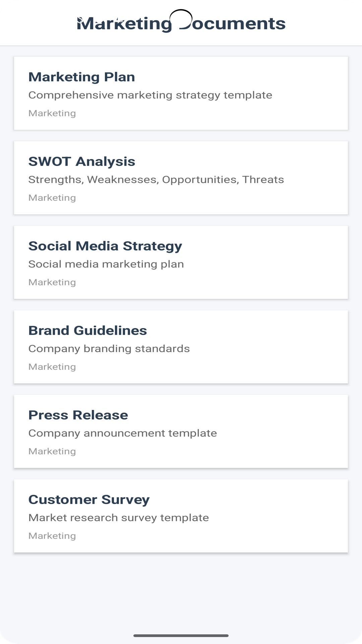
Task: Select the Social Media Strategy title
Action: point(105,246)
